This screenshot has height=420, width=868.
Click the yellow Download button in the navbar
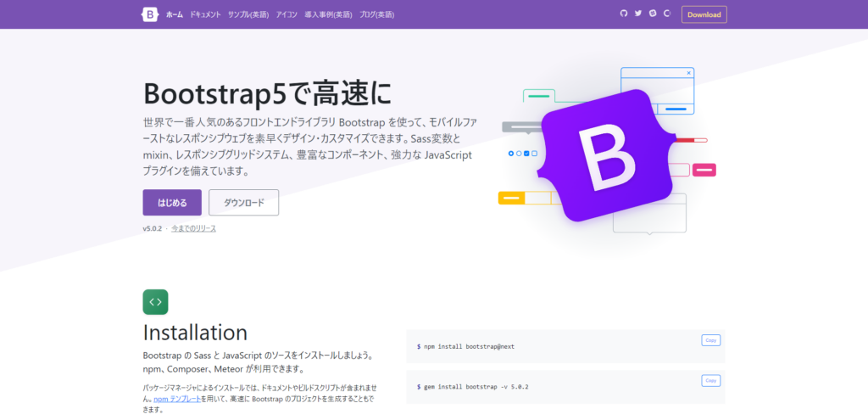point(704,14)
